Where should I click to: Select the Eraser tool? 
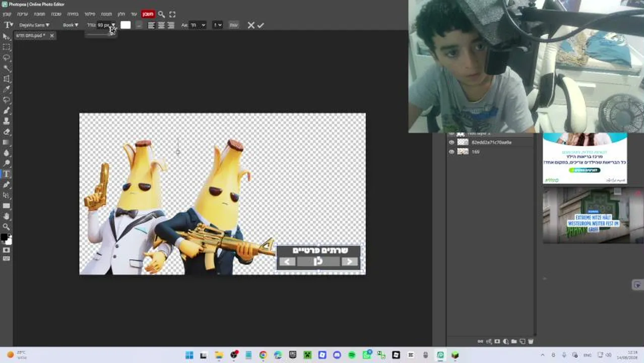[6, 132]
